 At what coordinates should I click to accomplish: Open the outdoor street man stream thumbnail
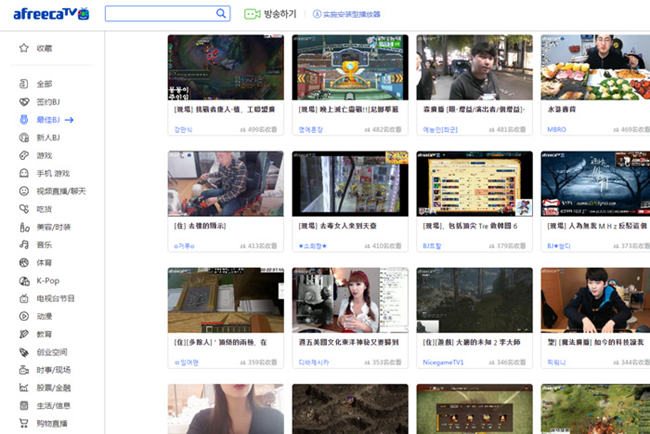[x=474, y=67]
